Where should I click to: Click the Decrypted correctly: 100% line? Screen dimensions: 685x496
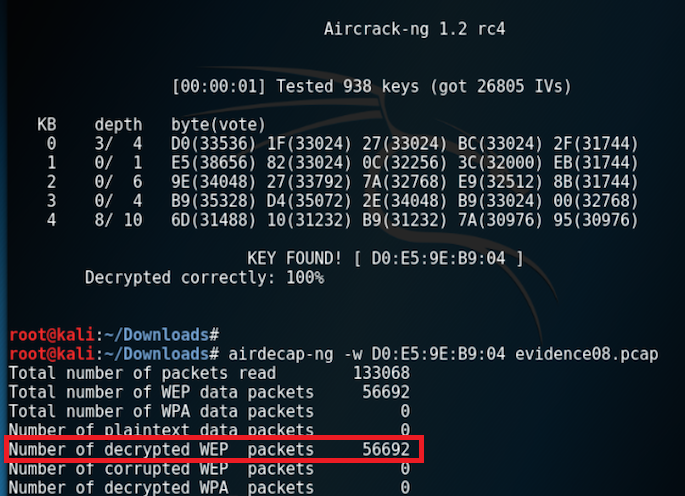click(x=204, y=277)
